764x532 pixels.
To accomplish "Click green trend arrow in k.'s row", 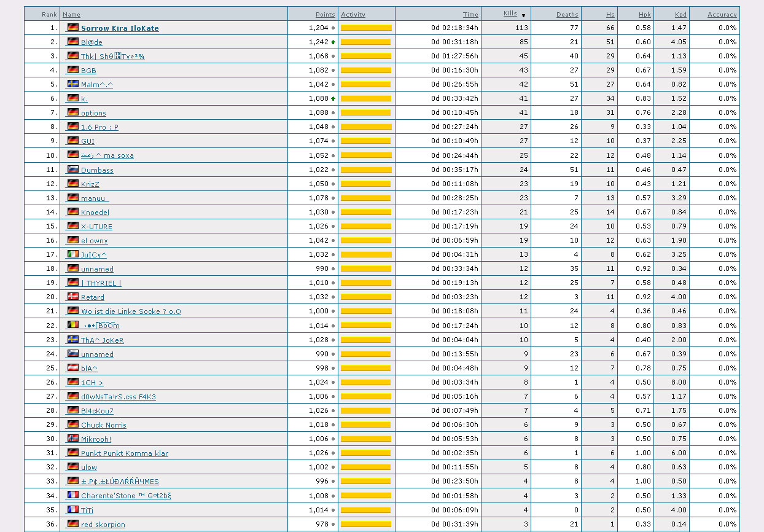I will (333, 98).
